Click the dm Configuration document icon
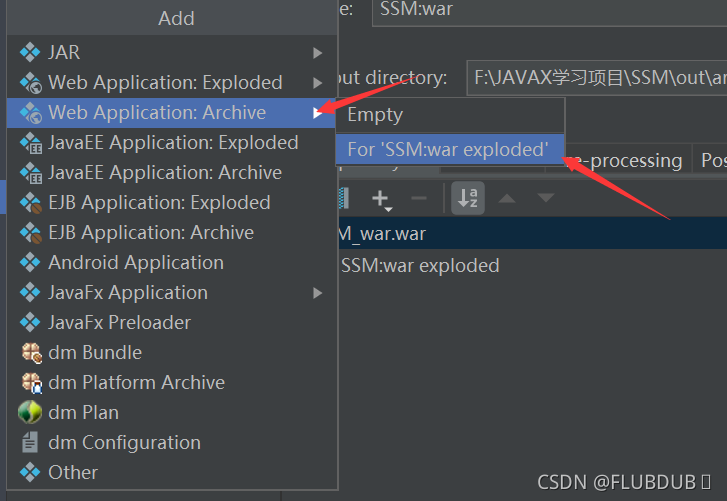The height and width of the screenshot is (501, 727). (30, 442)
